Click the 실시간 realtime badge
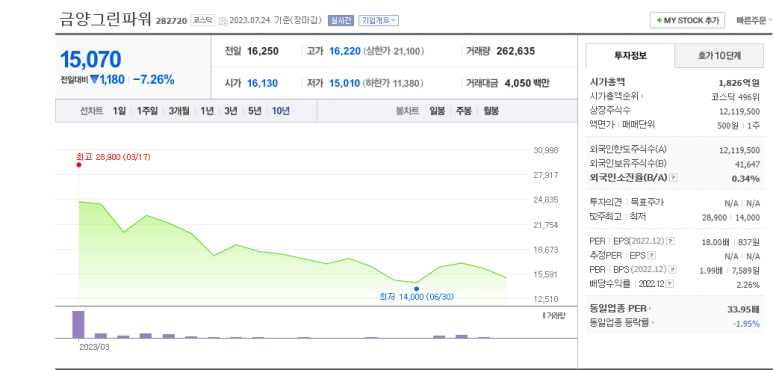The image size is (773, 370). coord(341,20)
